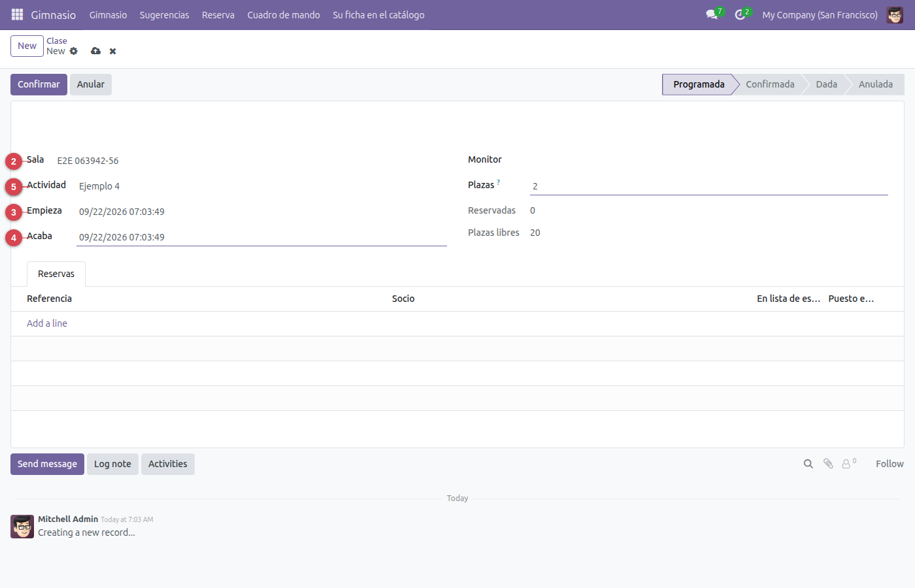Screen dimensions: 915x588
Task: Switch to the Reservas tab
Action: [x=56, y=274]
